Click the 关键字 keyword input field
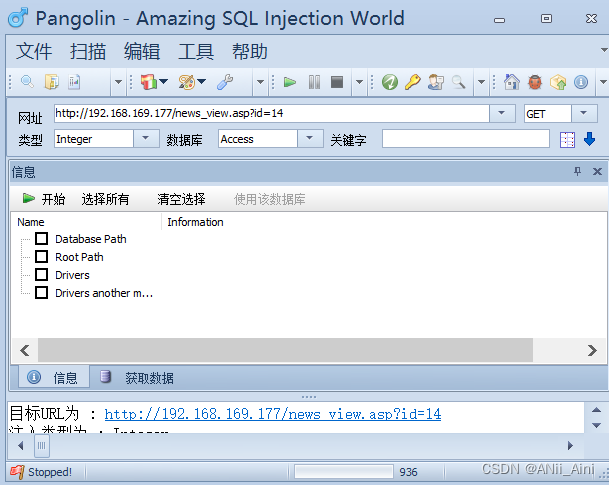This screenshot has width=609, height=485. [466, 139]
